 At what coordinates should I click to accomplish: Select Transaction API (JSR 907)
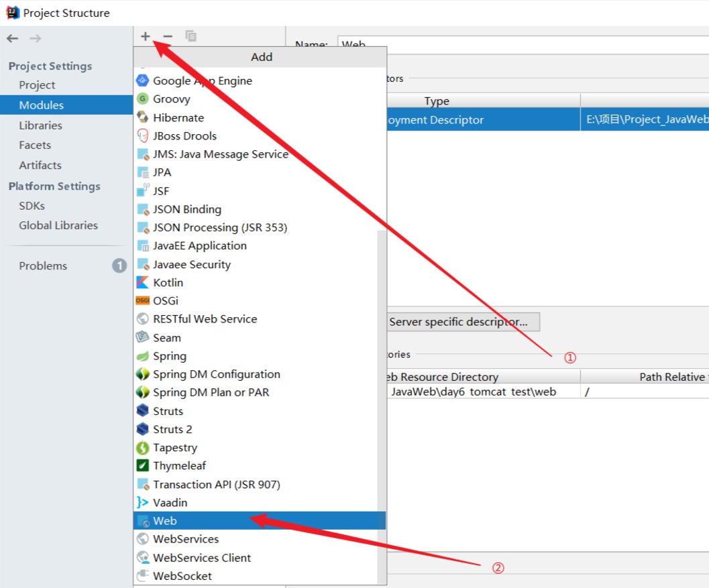coord(256,484)
